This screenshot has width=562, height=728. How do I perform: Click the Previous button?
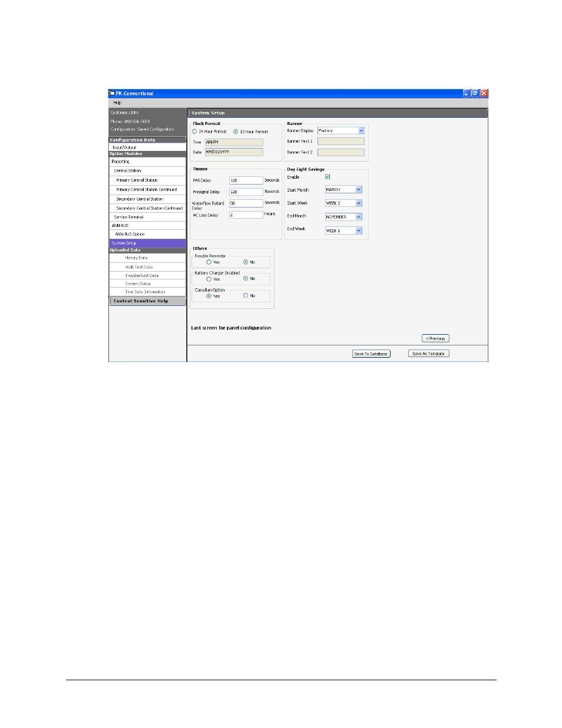coord(435,338)
